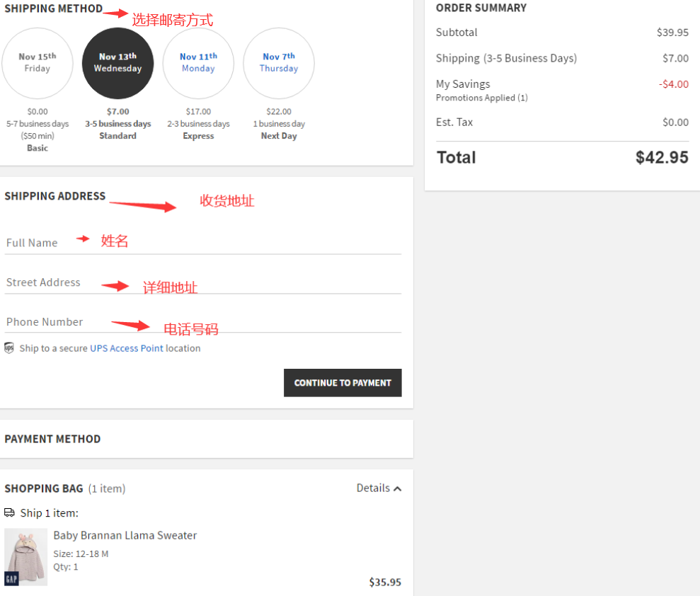This screenshot has height=596, width=700.
Task: Expand the Payment Method section
Action: coord(52,439)
